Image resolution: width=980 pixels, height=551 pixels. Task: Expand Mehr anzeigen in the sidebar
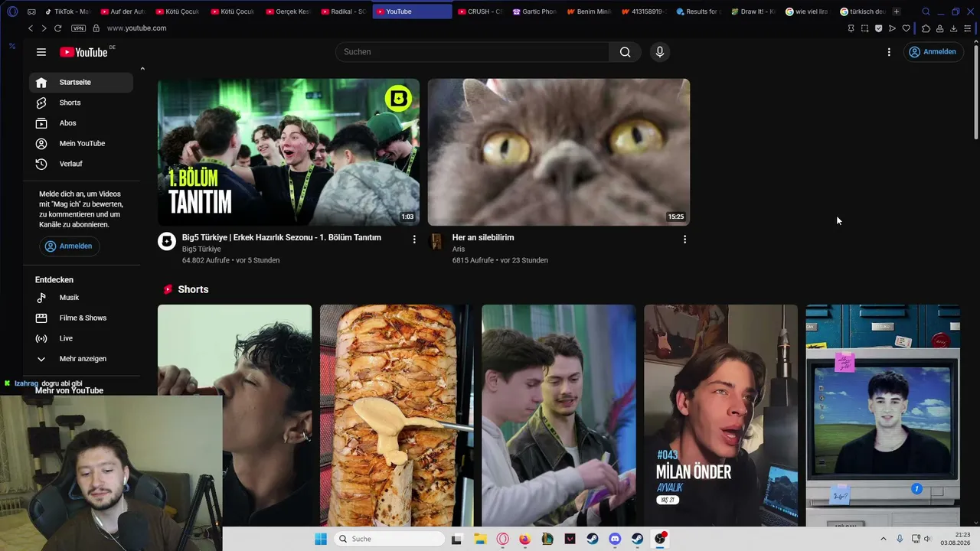coord(81,359)
